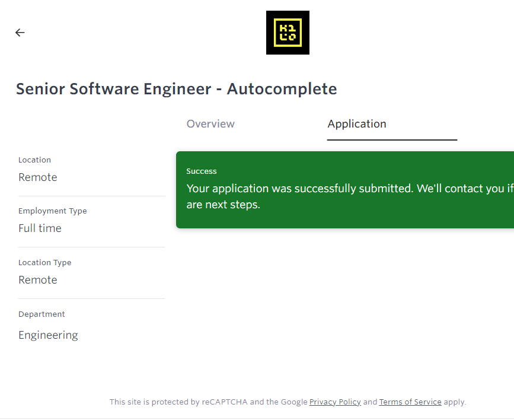Click the Remote value under Location Type
The width and height of the screenshot is (514, 420).
point(38,280)
